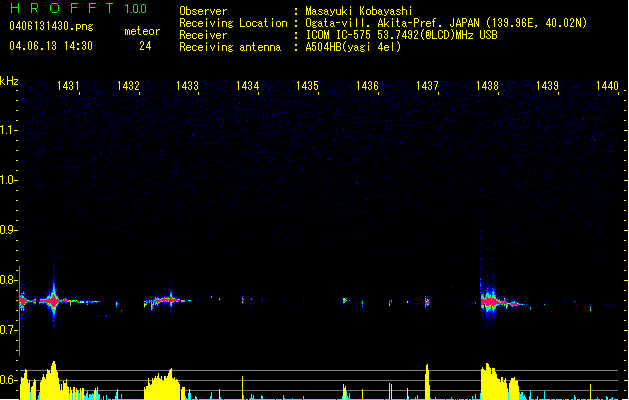This screenshot has height=400, width=629.
Task: Click the 1434 time marker
Action: [x=248, y=86]
